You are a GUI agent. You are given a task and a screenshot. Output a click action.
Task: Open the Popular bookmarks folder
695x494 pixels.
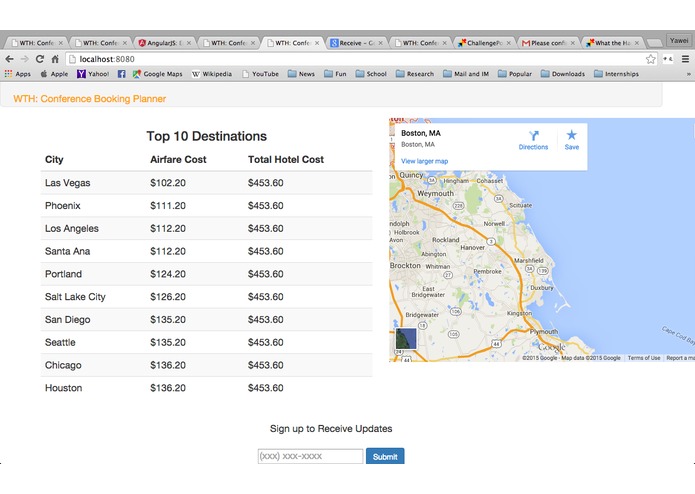point(515,74)
